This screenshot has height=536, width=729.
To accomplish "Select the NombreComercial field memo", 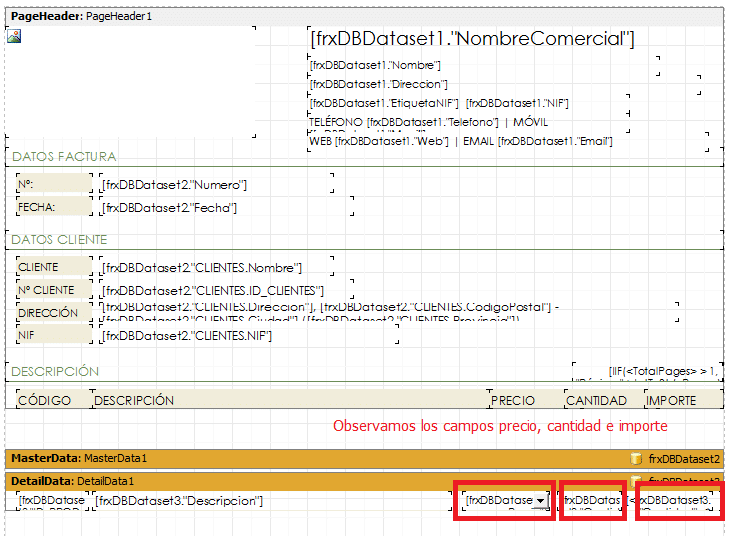I will (472, 38).
